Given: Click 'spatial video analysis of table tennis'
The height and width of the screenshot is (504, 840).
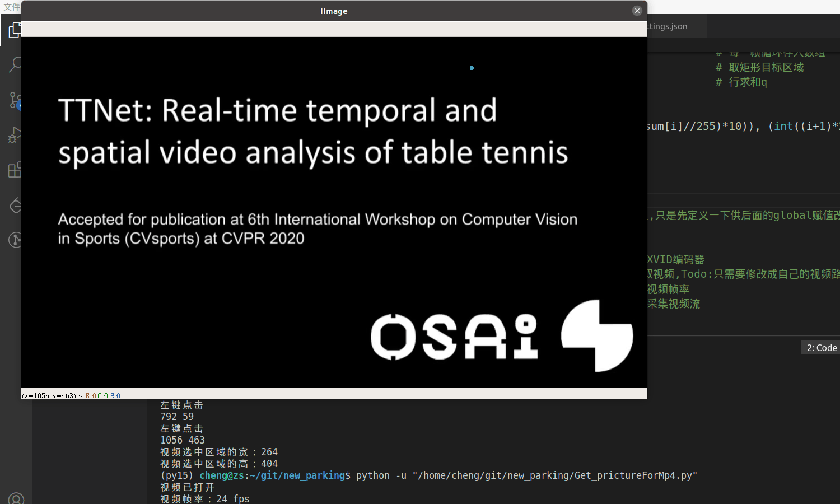Looking at the screenshot, I should (x=313, y=153).
